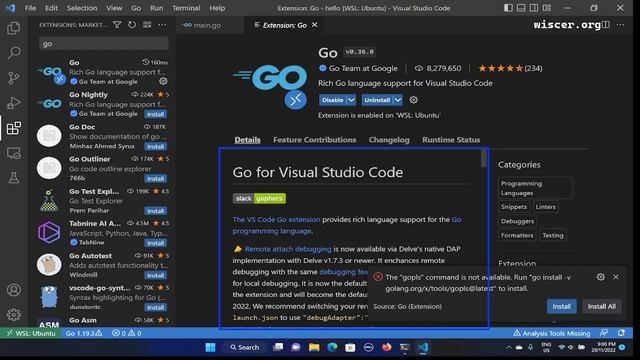Image resolution: width=640 pixels, height=360 pixels.
Task: Open 'Remote attach debugging' link
Action: [288, 249]
